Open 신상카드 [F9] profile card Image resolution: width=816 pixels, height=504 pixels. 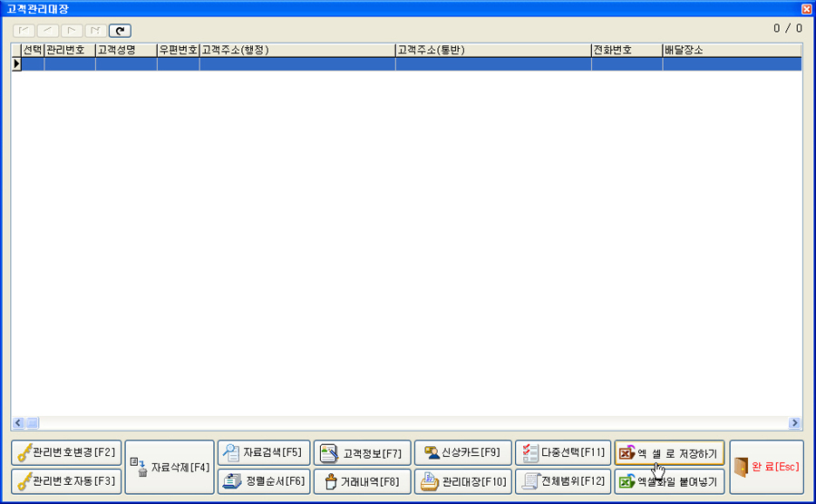(x=461, y=452)
